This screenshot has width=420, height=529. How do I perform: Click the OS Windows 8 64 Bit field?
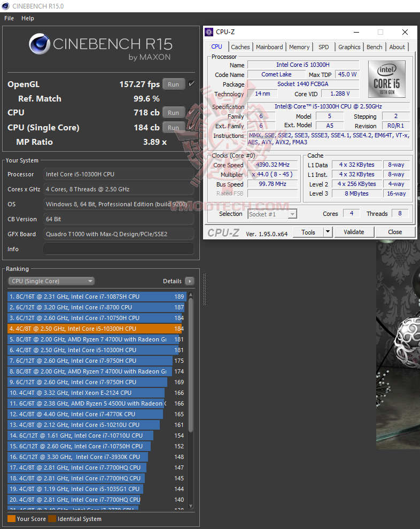pyautogui.click(x=119, y=204)
